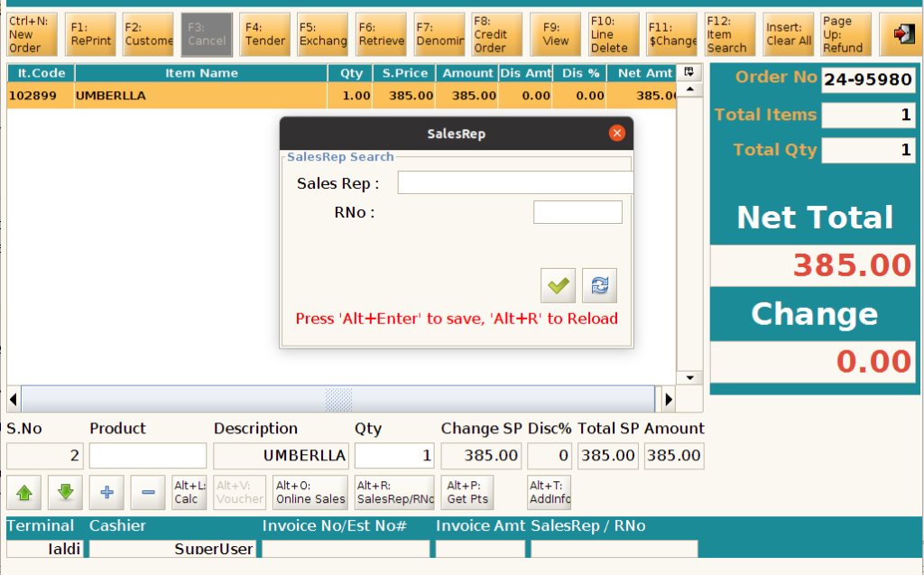This screenshot has width=924, height=575.
Task: Click table scrollbar down arrow
Action: pos(689,378)
